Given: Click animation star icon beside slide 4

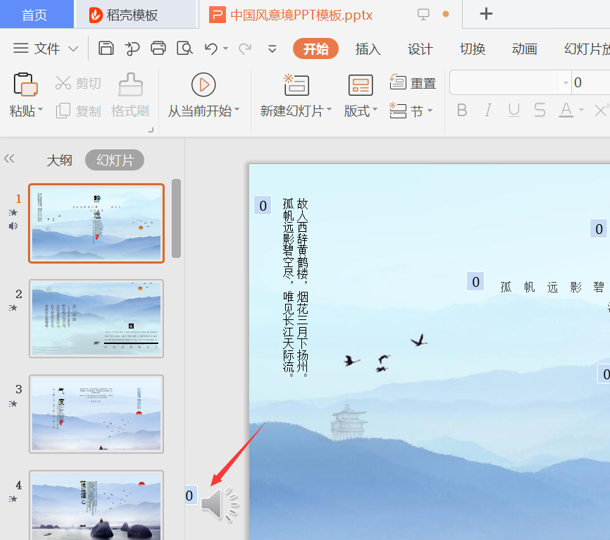Looking at the screenshot, I should tap(13, 499).
